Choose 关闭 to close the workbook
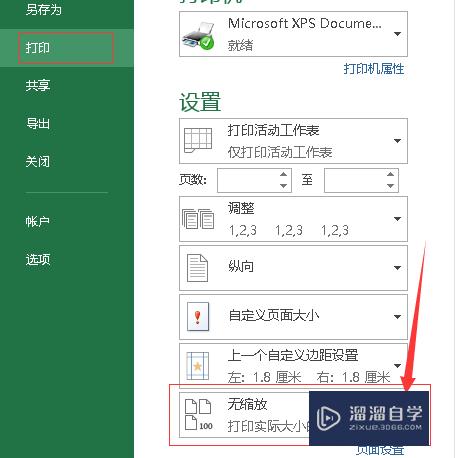The height and width of the screenshot is (458, 455). point(38,161)
